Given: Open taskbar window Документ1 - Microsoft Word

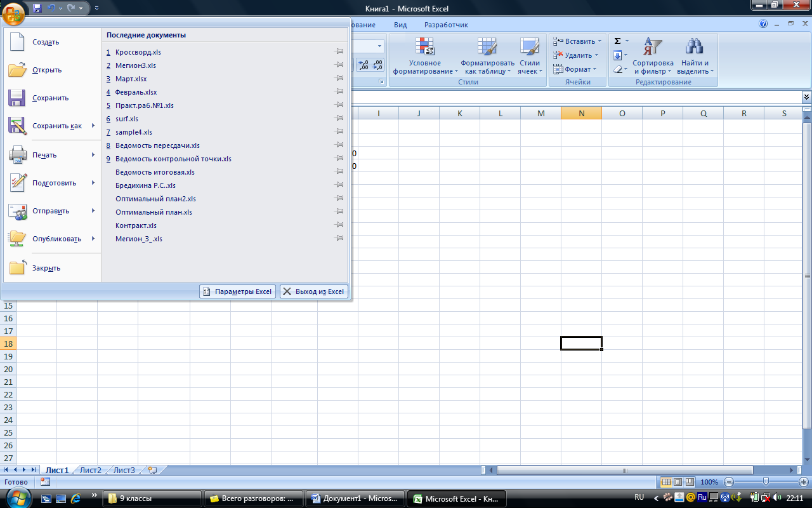Looking at the screenshot, I should coord(354,499).
